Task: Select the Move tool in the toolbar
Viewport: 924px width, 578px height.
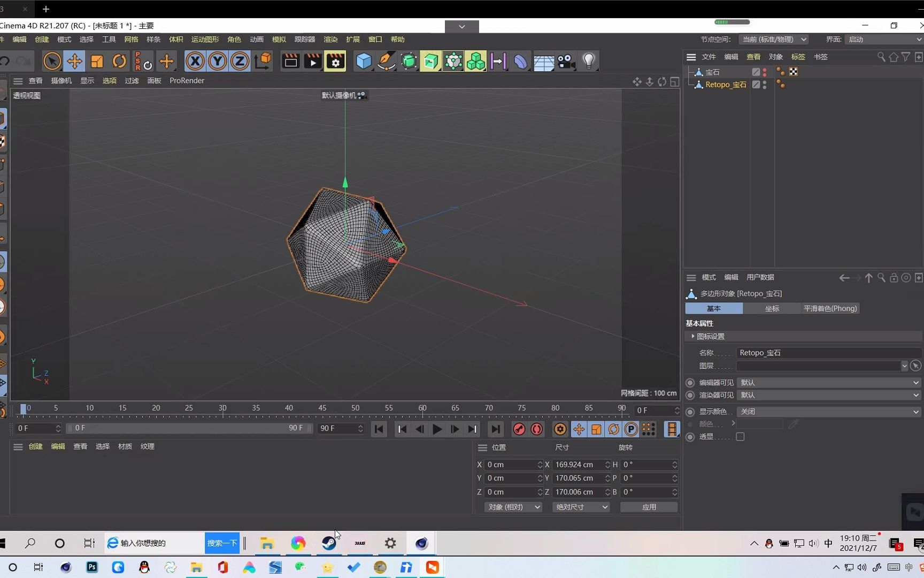Action: coord(74,62)
